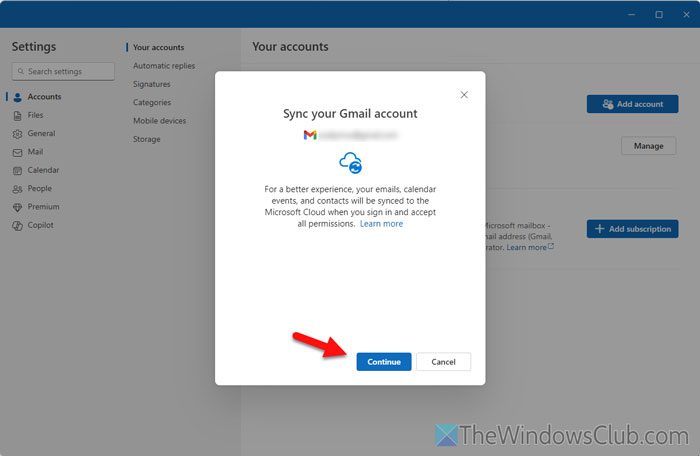Screen dimensions: 700x456
Task: Open the Copilot settings category
Action: click(40, 225)
